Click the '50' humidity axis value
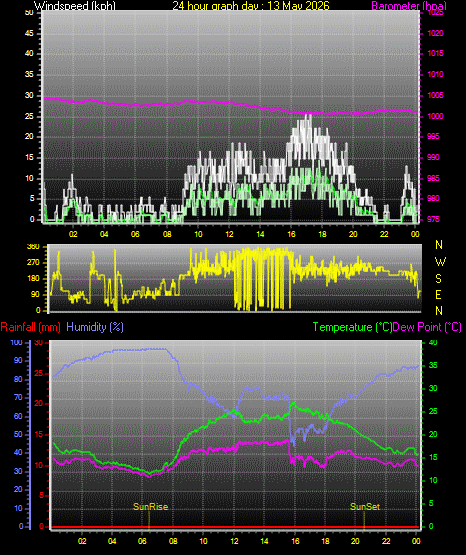The image size is (466, 555). point(18,434)
